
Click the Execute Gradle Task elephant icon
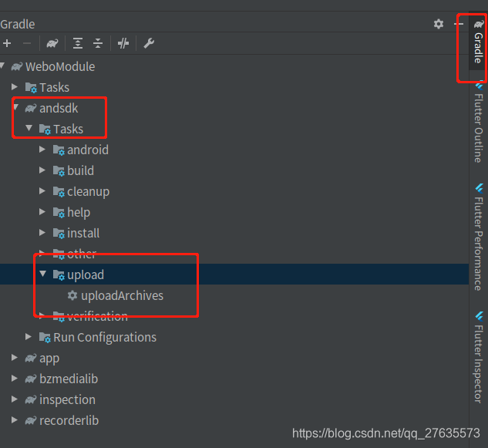[52, 43]
